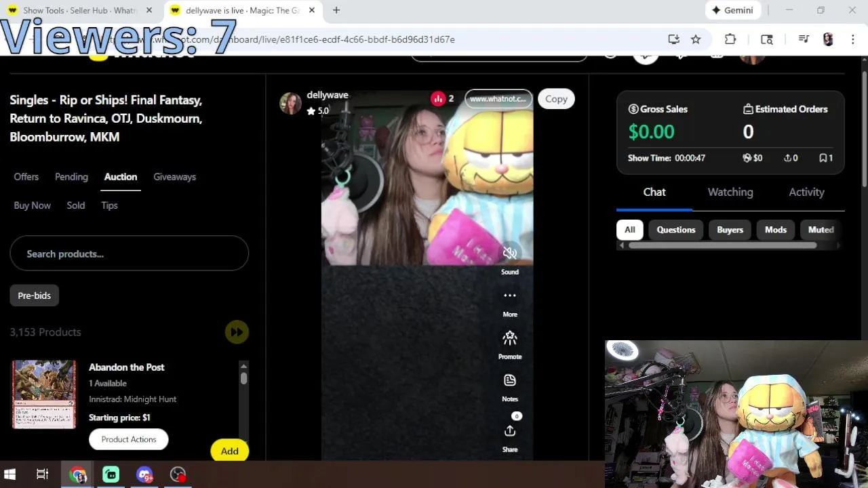Click the install app icon in address bar
Screen dimensions: 868x488
click(673, 39)
